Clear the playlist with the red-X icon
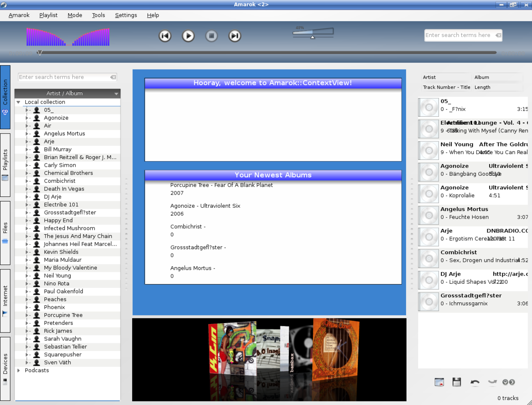Image resolution: width=532 pixels, height=405 pixels. point(439,382)
